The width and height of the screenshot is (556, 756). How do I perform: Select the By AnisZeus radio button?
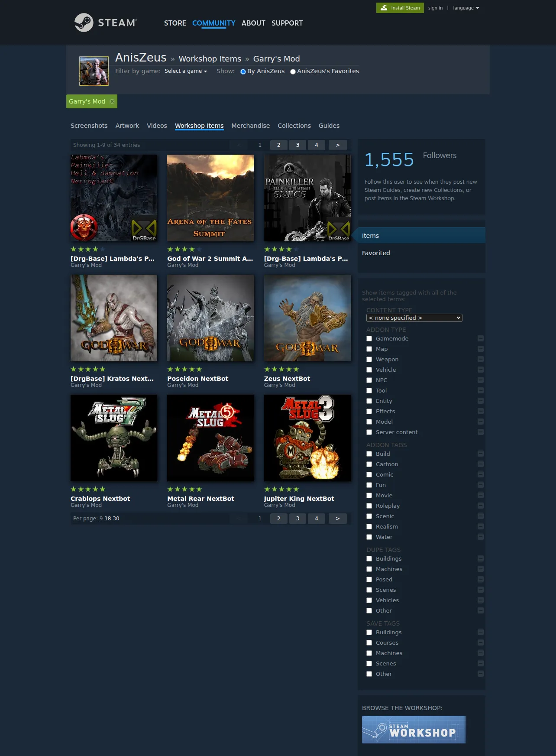pos(243,71)
